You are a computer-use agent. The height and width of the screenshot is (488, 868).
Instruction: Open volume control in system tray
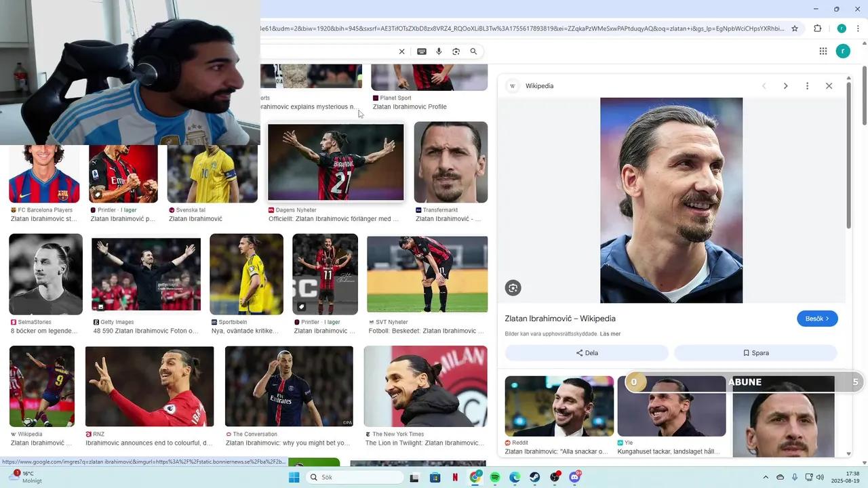tap(819, 477)
